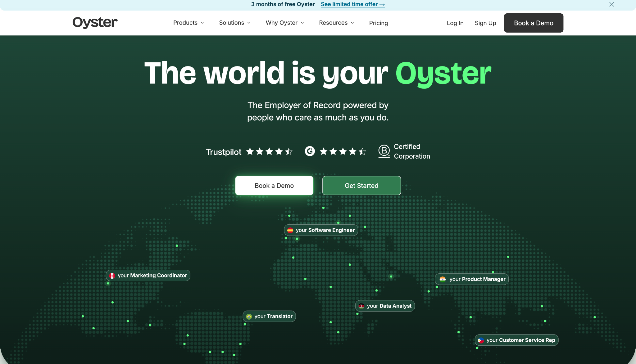The height and width of the screenshot is (364, 636).
Task: Click the Trustpilot rating text
Action: click(224, 152)
